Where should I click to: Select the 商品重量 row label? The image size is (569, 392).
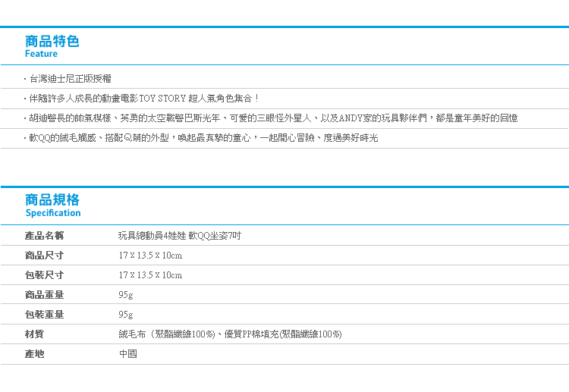44,294
